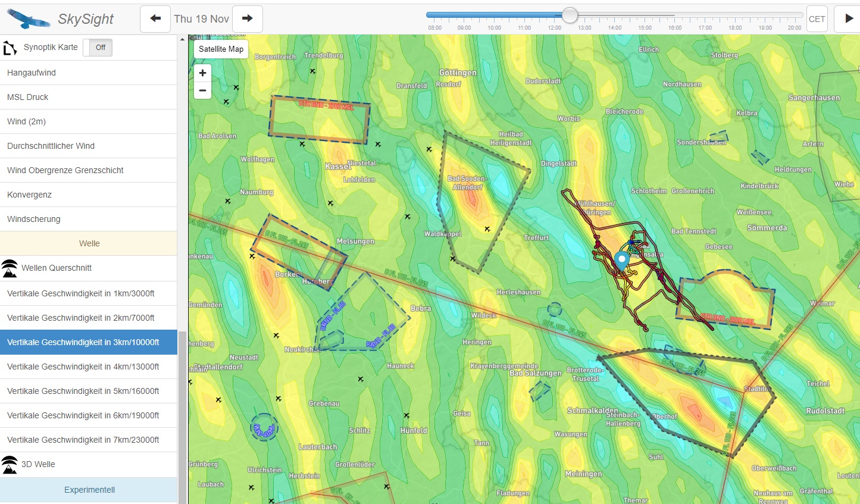Switch to Satellite Map view

[221, 49]
